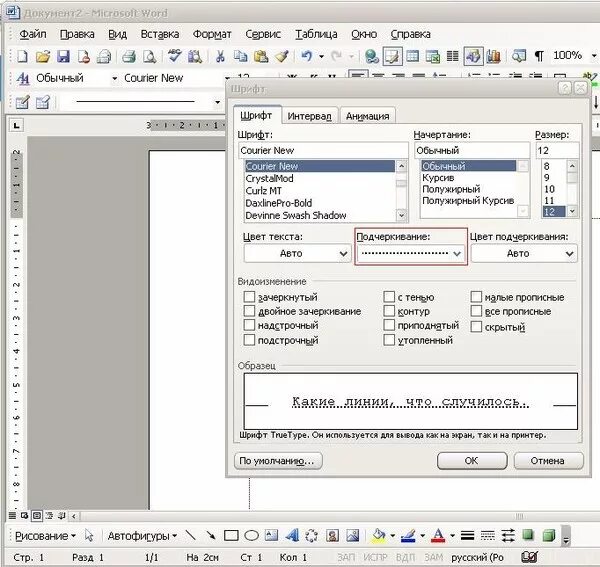
Task: Copy selection icon in toolbar
Action: 240,57
